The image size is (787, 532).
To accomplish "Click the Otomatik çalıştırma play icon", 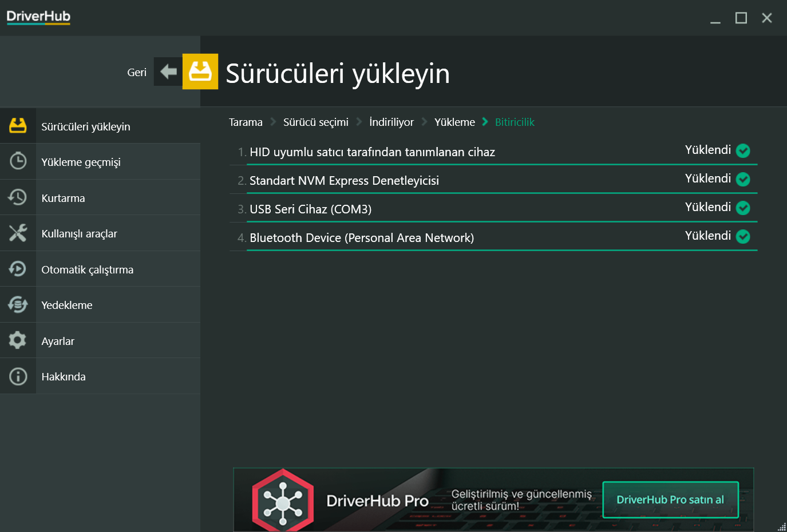I will (18, 269).
